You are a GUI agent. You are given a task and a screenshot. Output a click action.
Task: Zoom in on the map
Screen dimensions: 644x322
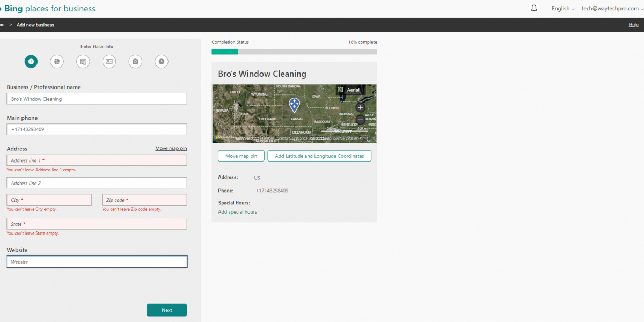[361, 107]
